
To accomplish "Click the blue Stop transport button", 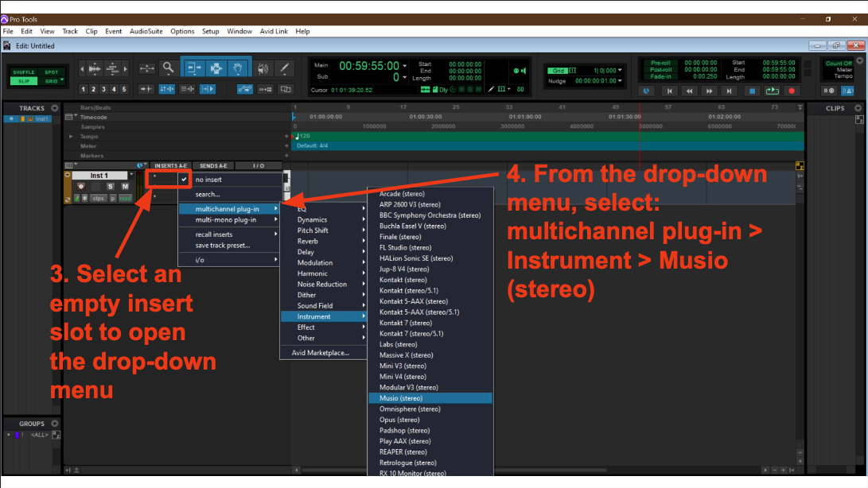I will coord(752,91).
